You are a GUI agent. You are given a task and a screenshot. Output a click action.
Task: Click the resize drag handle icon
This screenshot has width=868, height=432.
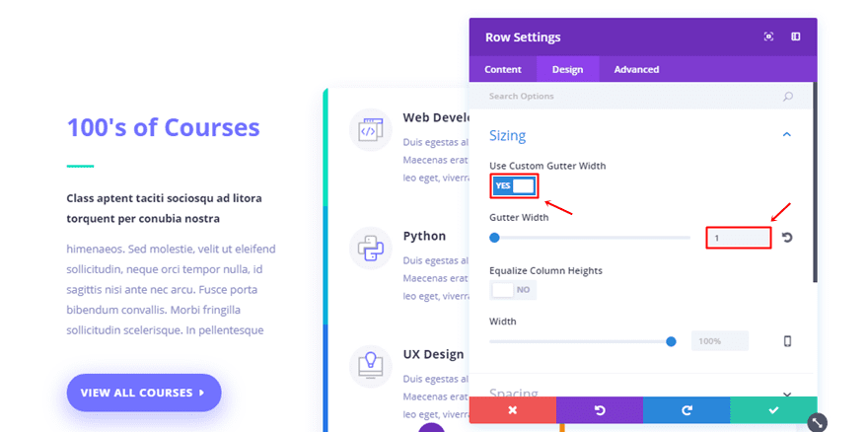click(x=817, y=422)
